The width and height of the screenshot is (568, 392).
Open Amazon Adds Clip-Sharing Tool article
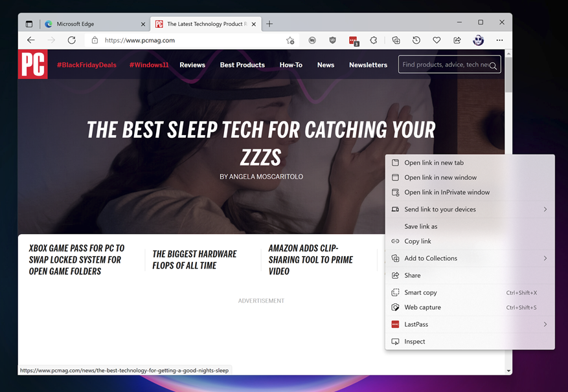(311, 259)
